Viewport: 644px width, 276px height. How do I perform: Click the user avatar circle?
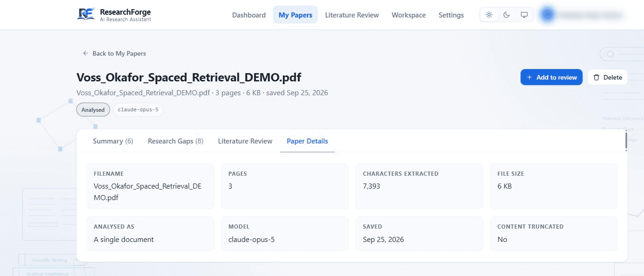coord(547,15)
